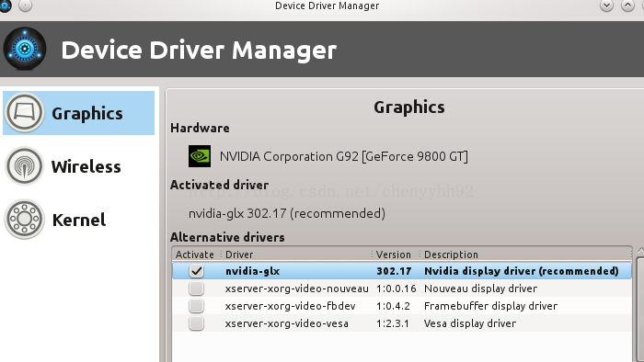Switch to the Graphics sidebar label
The height and width of the screenshot is (362, 644).
pyautogui.click(x=87, y=114)
